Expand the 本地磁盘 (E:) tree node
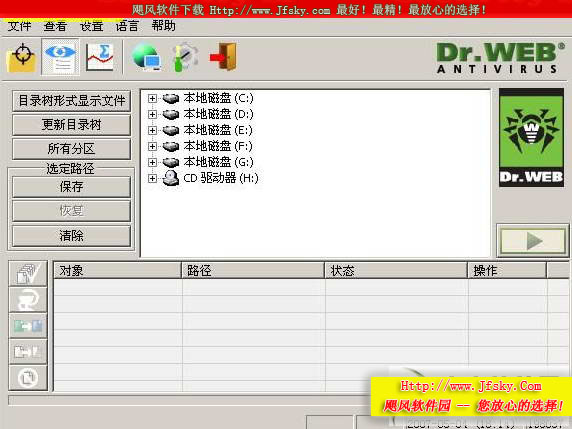Image resolution: width=572 pixels, height=429 pixels. tap(152, 131)
